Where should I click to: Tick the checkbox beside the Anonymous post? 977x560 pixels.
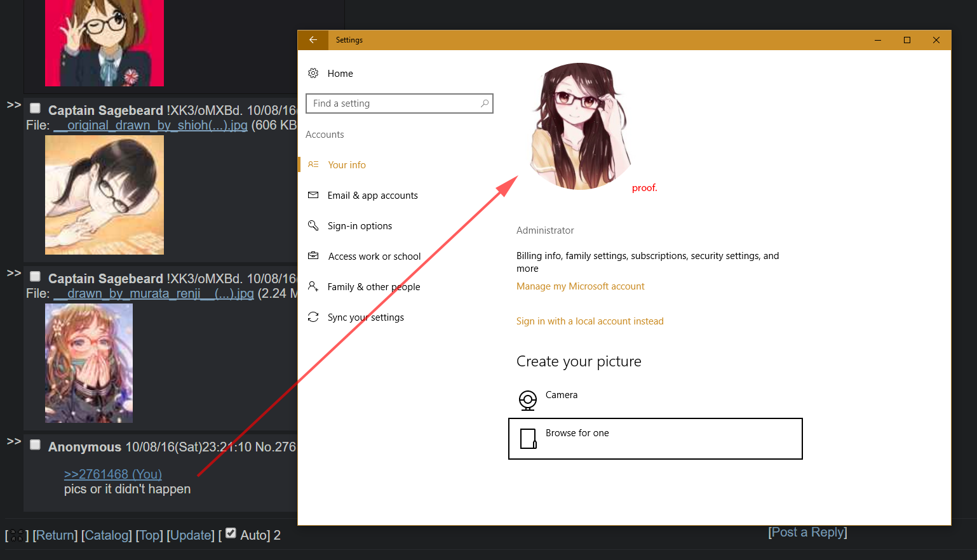click(x=36, y=445)
